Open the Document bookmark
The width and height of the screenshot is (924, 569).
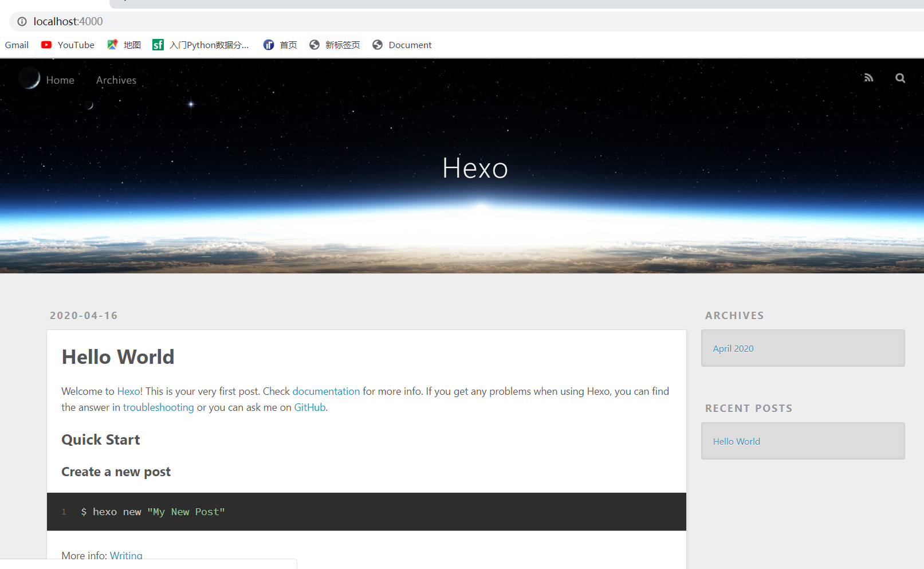coord(402,45)
